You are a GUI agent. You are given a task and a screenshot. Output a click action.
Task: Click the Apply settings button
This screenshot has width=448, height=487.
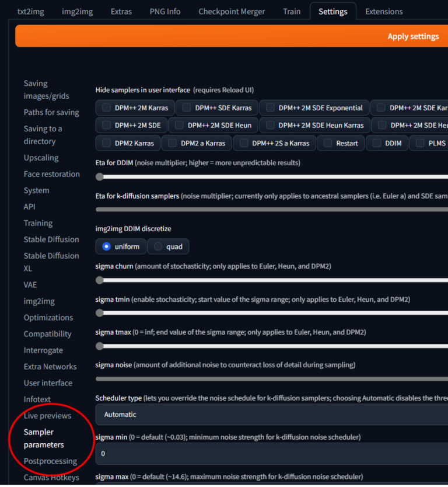[412, 36]
